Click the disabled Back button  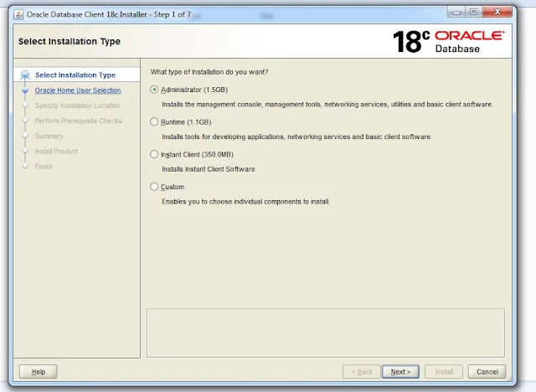coord(362,372)
